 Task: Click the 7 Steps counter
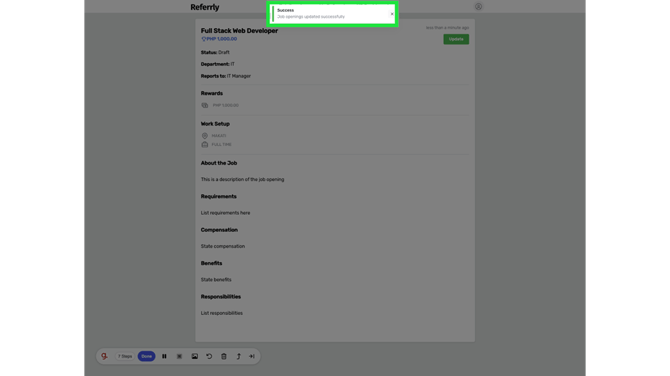point(125,356)
